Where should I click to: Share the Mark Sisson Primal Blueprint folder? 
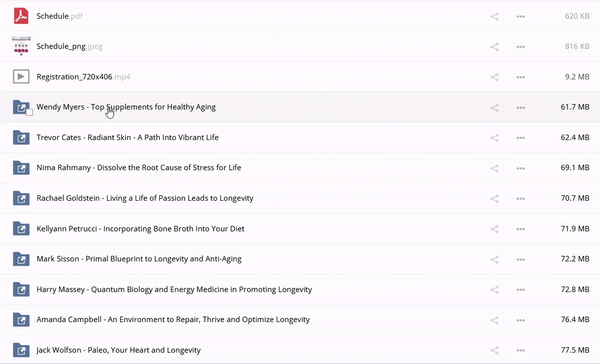click(494, 259)
